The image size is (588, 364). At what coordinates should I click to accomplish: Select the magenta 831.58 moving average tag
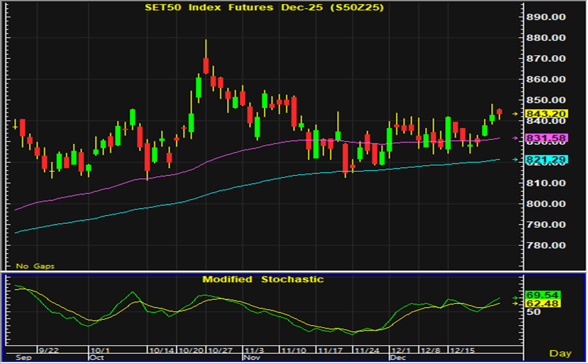[547, 138]
